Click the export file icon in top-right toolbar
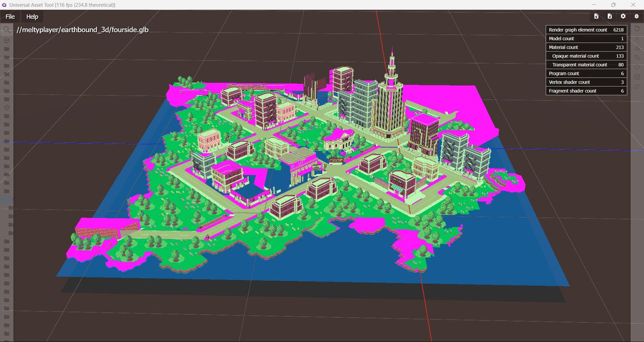Screen dimensions: 644x342 (x=610, y=17)
